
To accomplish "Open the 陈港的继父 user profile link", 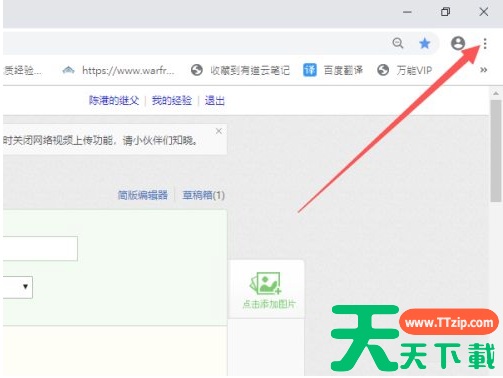I will (114, 100).
